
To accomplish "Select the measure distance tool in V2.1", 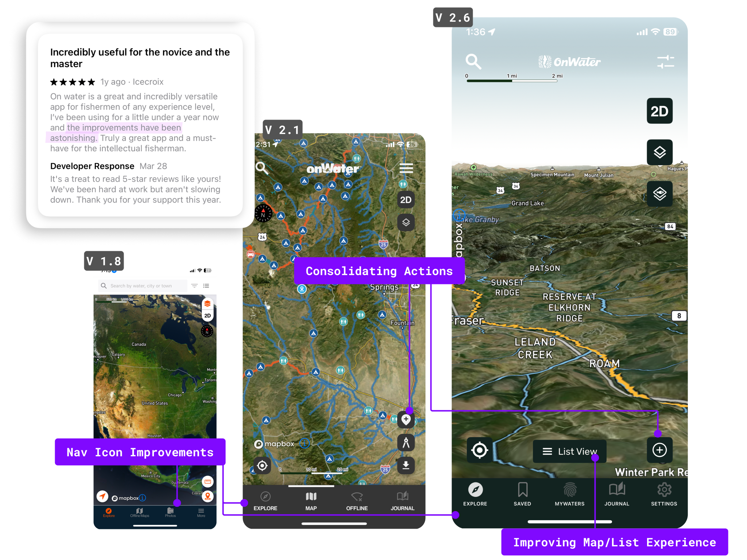I will [x=406, y=443].
